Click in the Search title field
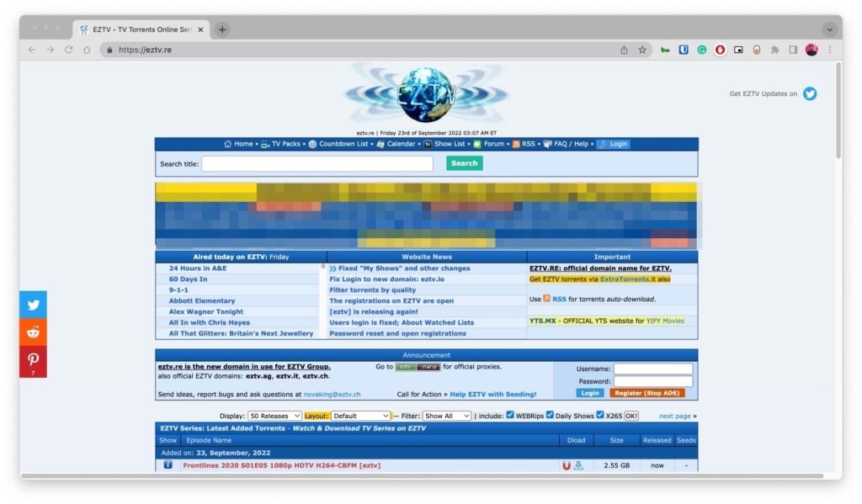 click(x=317, y=164)
